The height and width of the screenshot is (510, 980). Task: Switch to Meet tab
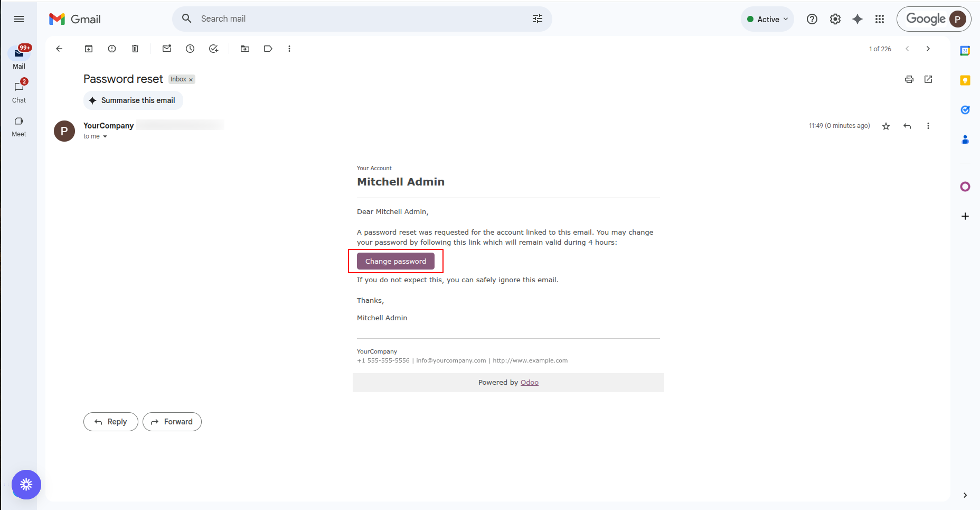19,127
